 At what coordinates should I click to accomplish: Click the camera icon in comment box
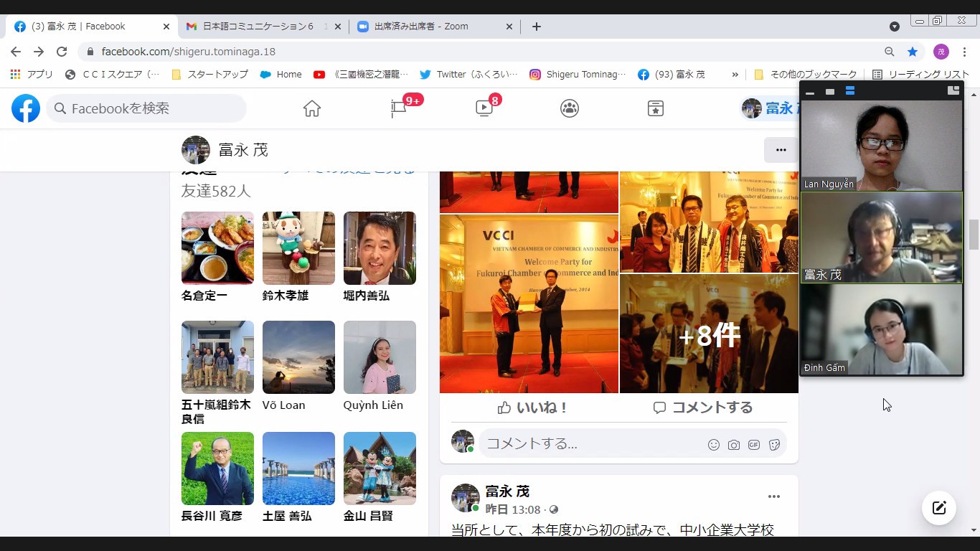(x=734, y=445)
